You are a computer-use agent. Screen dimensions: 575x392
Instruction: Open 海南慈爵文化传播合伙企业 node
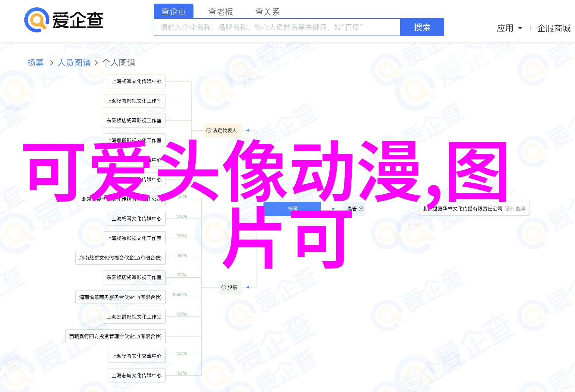pos(121,258)
